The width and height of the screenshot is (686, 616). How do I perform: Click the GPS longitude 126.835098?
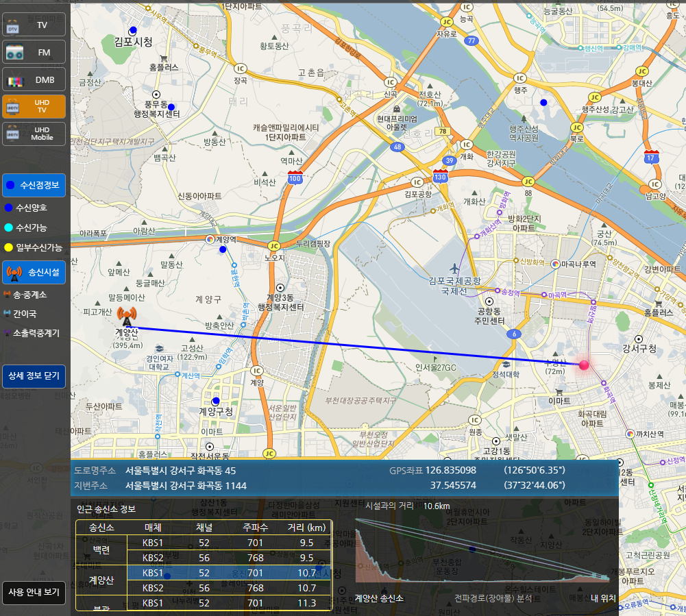451,470
